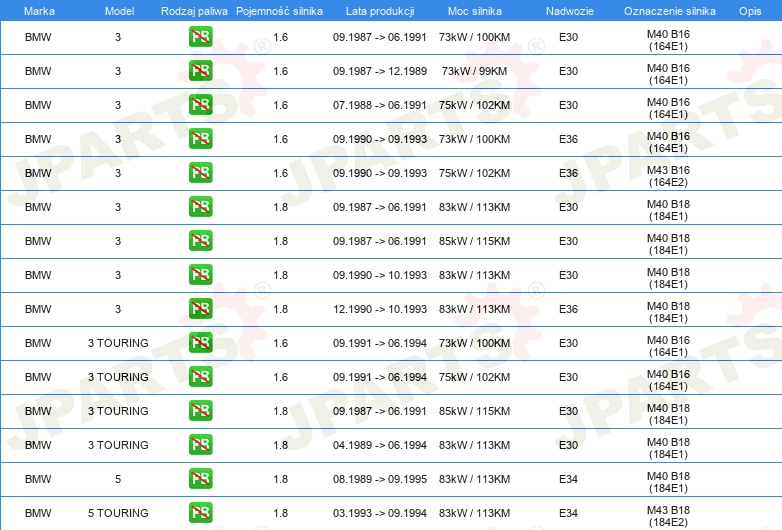Screen dimensions: 782x530
Task: Click the Moc silnika column header
Action: coord(475,11)
